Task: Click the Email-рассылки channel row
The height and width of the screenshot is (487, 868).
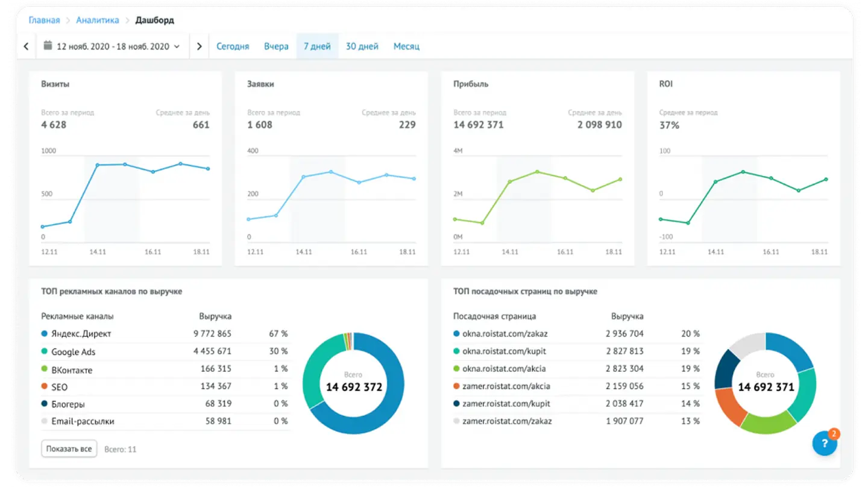Action: click(166, 421)
